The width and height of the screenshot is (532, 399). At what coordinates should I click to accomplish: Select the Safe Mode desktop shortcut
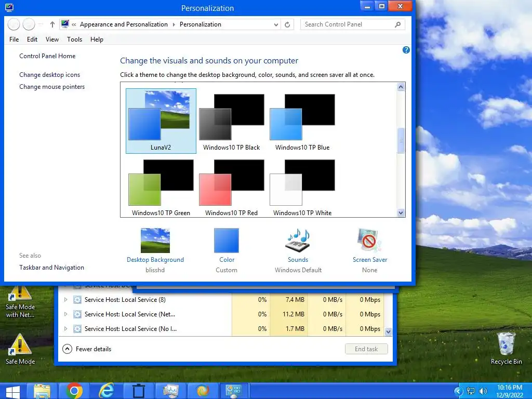20,349
